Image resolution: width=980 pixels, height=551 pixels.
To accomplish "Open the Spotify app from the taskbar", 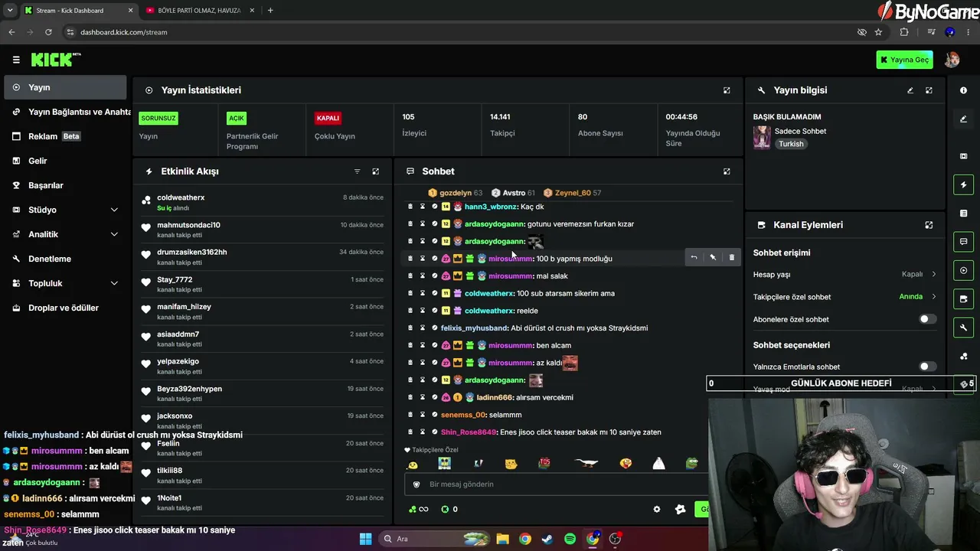I will click(x=570, y=539).
